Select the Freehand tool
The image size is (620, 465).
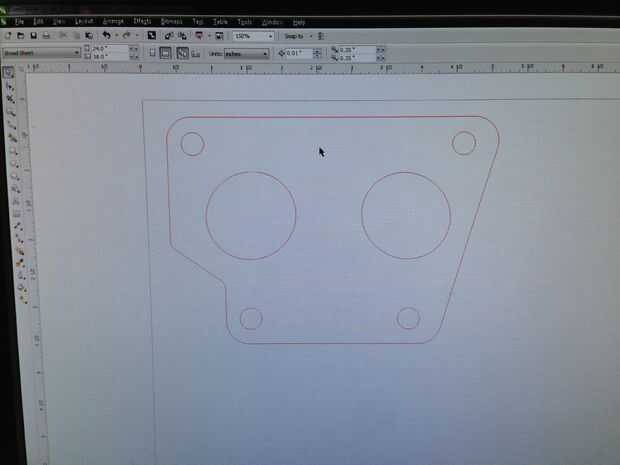coord(12,125)
